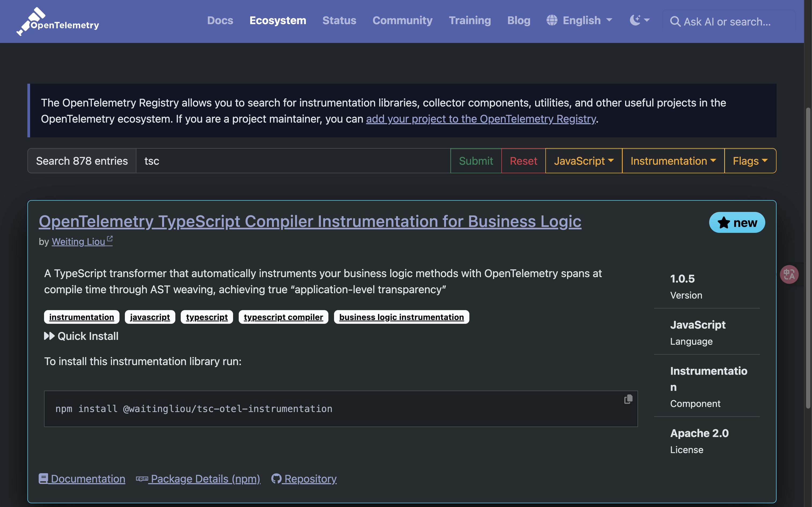Click the star new badge
Image resolution: width=812 pixels, height=507 pixels.
(x=737, y=223)
